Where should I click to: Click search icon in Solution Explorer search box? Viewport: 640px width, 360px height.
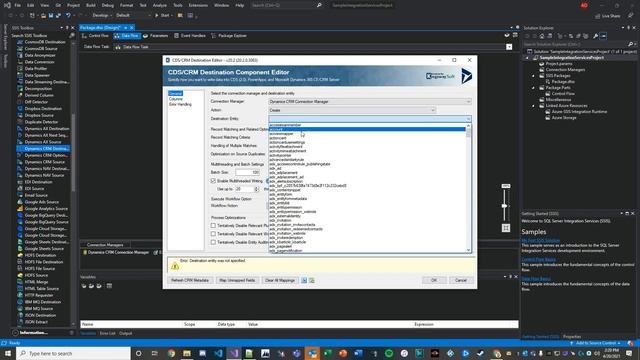(631, 44)
